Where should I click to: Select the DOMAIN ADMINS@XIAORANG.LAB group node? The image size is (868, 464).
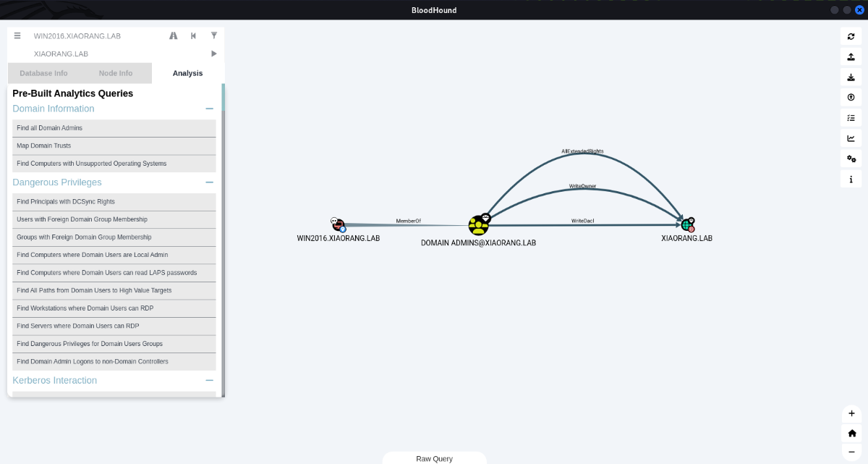pyautogui.click(x=478, y=225)
